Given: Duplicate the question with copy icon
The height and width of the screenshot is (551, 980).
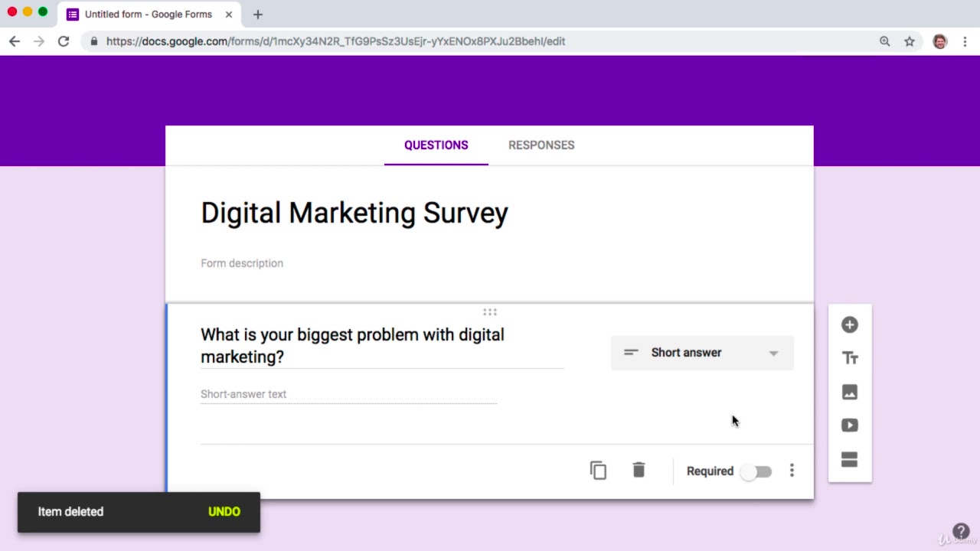Looking at the screenshot, I should [598, 471].
